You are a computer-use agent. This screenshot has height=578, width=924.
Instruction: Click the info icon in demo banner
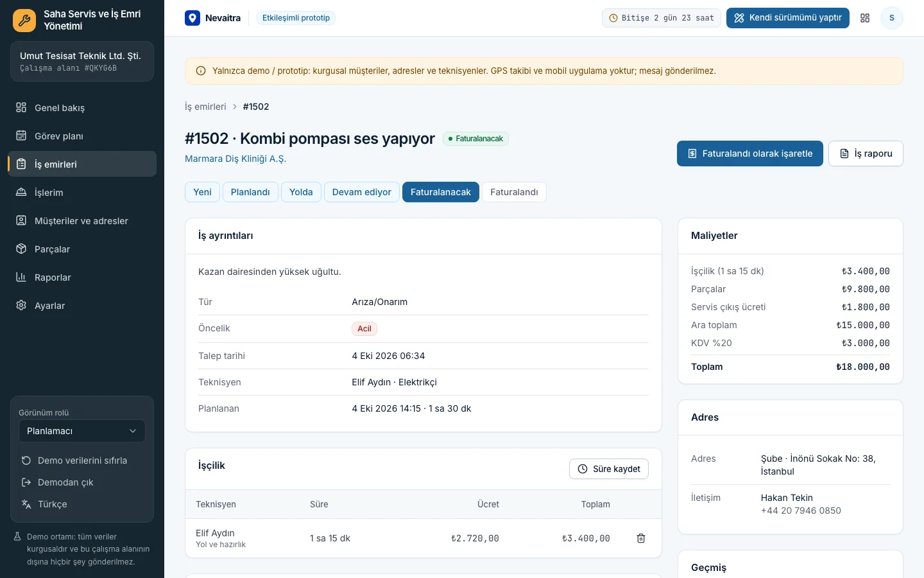click(x=201, y=71)
